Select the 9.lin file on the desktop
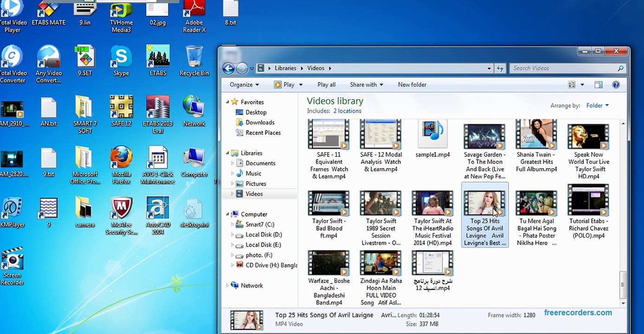 [85, 13]
